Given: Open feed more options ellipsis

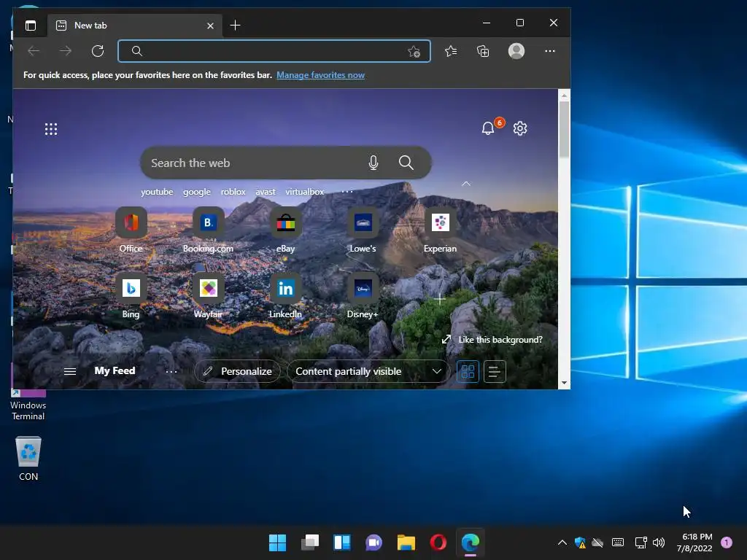Looking at the screenshot, I should point(171,371).
